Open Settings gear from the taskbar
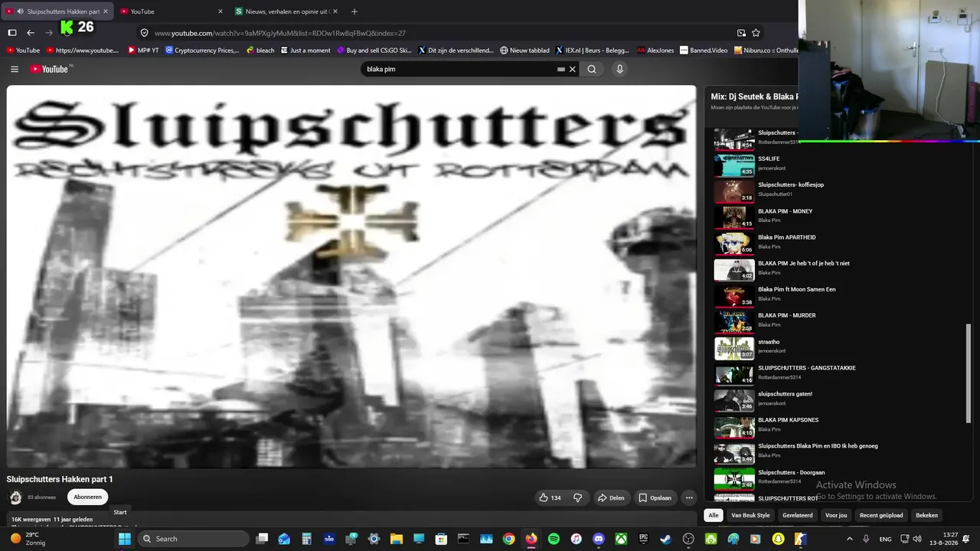 click(x=374, y=539)
